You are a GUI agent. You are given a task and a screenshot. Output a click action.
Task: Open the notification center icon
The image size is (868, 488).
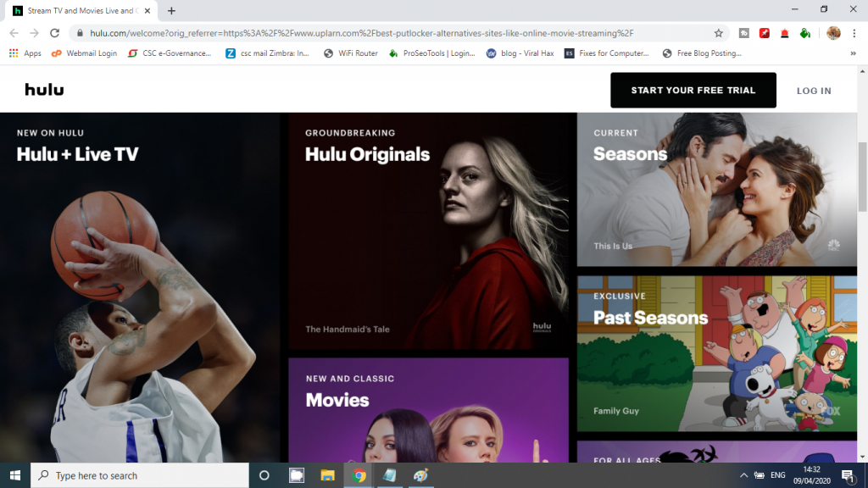coord(848,475)
